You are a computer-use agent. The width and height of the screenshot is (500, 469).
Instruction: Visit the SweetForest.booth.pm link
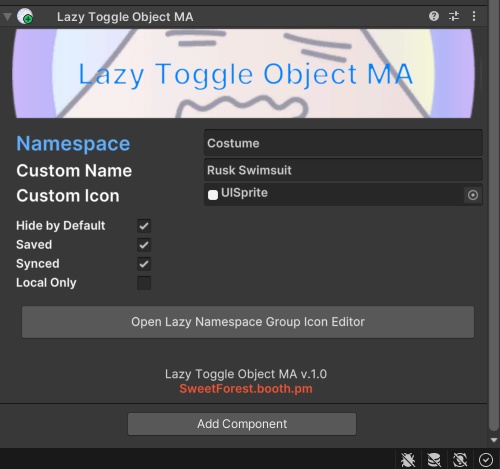(x=246, y=389)
